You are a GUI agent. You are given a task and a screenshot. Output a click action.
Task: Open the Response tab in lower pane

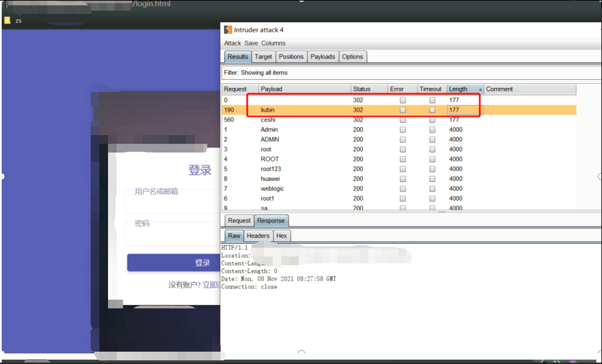271,221
